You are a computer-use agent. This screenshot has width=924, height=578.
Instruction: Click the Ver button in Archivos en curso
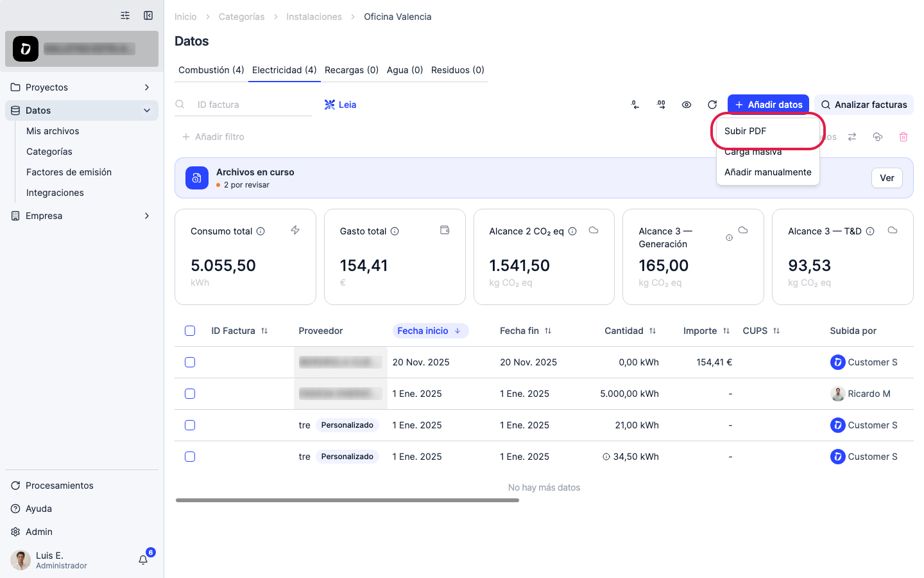pos(887,178)
